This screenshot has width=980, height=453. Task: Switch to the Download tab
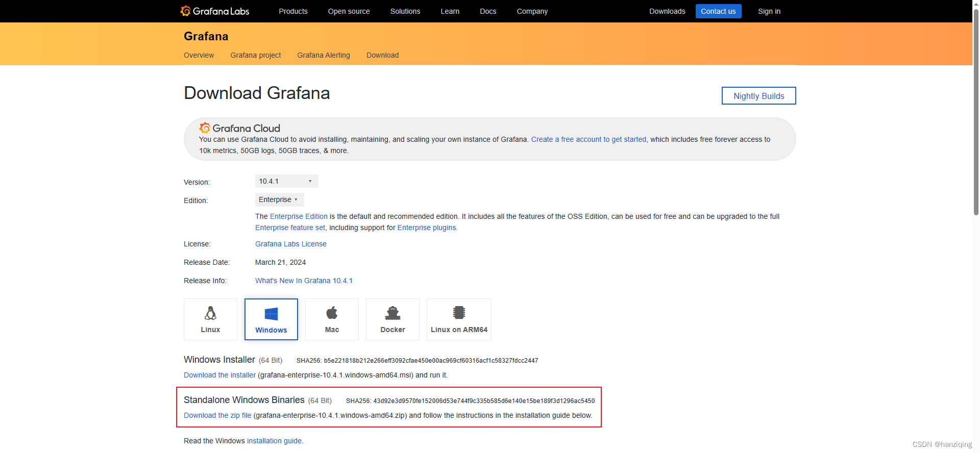tap(382, 55)
